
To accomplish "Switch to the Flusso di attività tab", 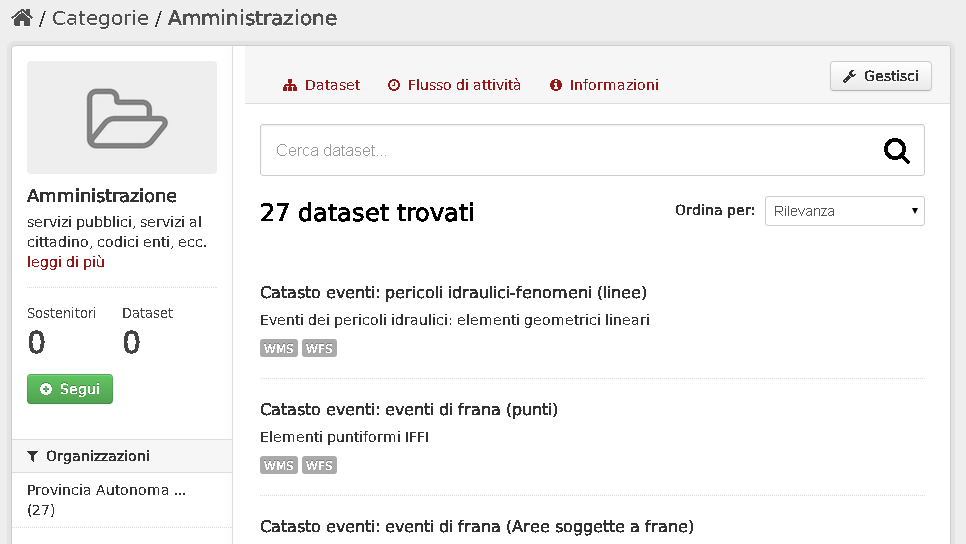I will pyautogui.click(x=454, y=85).
